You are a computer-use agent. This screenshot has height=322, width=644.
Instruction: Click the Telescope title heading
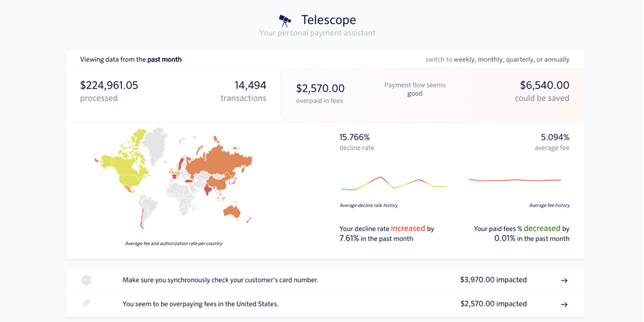tap(329, 20)
